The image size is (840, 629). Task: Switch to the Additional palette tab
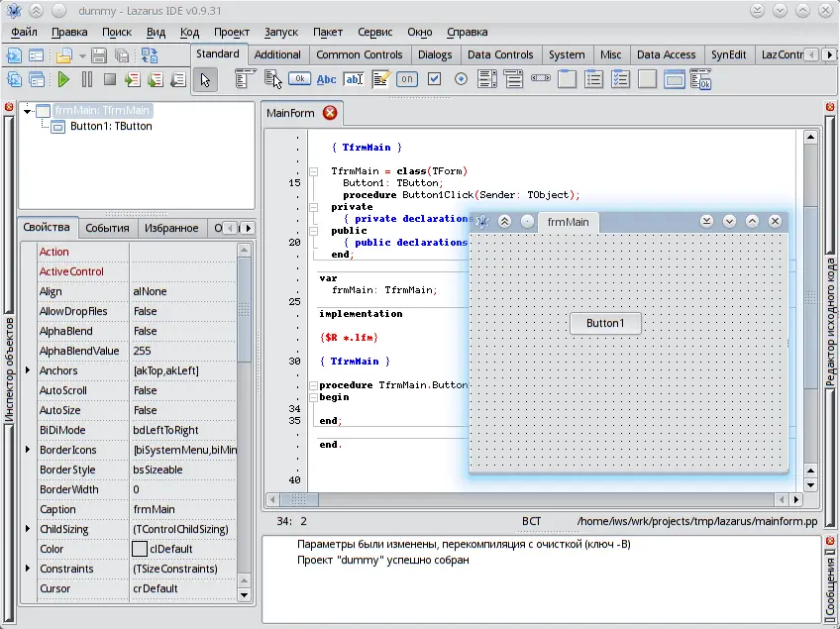277,54
